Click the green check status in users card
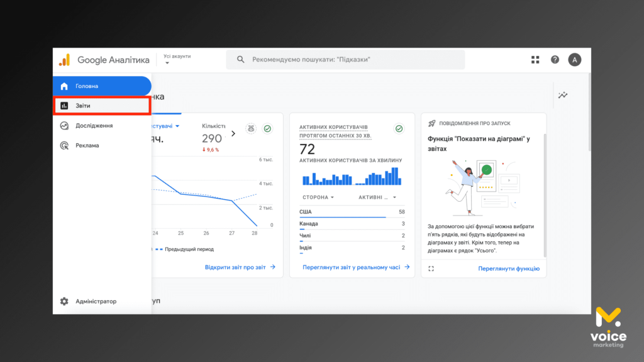The image size is (644, 362). 267,129
